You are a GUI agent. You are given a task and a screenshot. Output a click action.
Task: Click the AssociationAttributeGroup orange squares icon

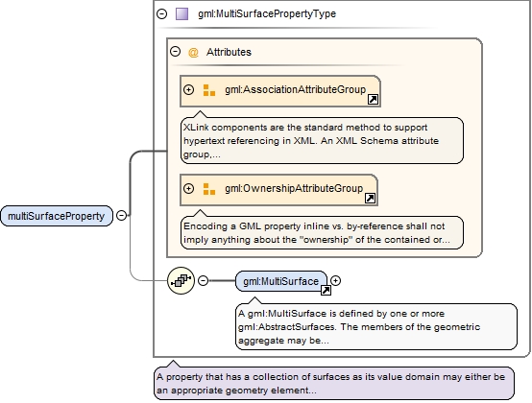209,90
